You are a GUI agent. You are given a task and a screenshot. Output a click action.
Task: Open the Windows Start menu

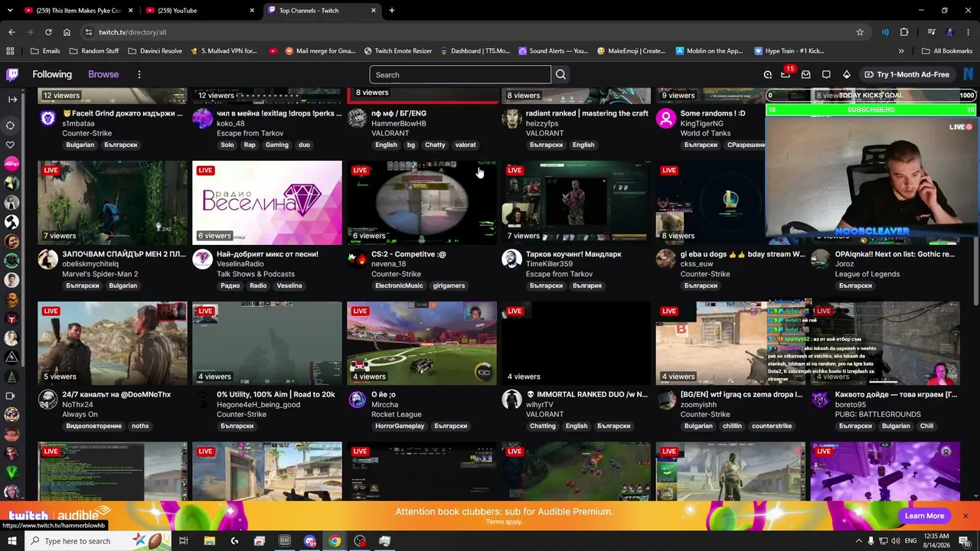pos(11,541)
